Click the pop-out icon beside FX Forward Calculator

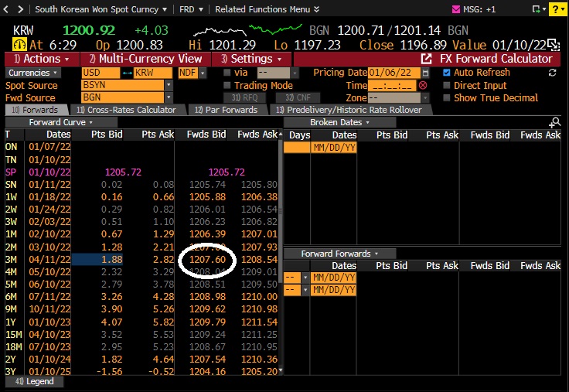click(426, 59)
